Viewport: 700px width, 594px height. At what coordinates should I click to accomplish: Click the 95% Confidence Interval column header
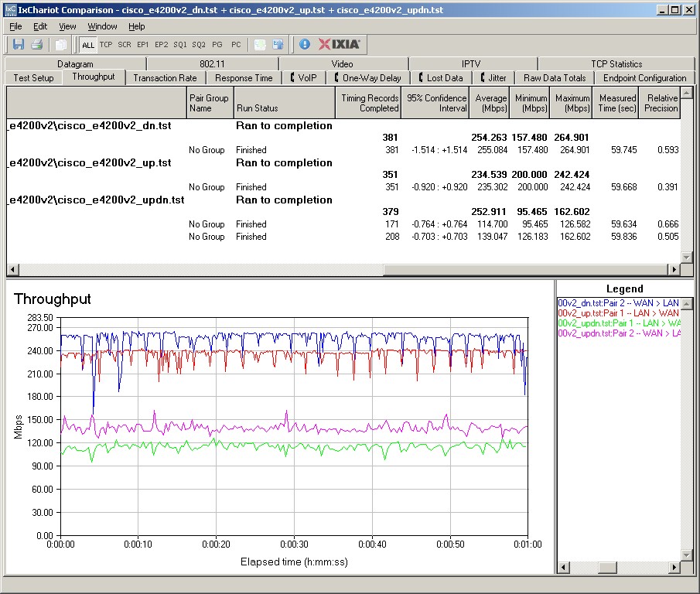tap(435, 103)
